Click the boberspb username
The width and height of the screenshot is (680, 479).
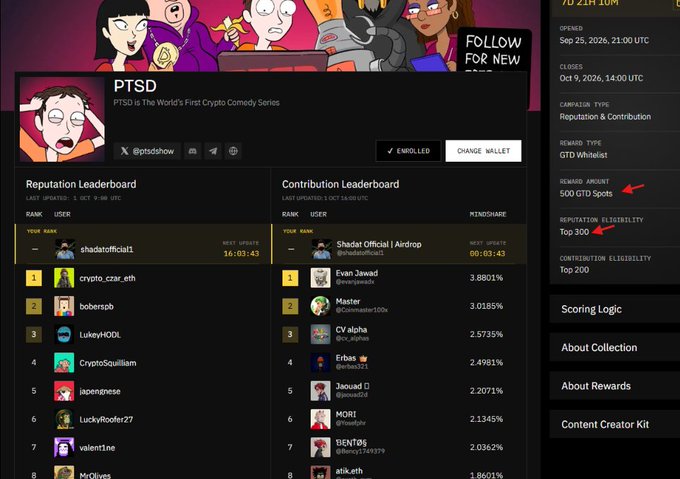click(96, 306)
